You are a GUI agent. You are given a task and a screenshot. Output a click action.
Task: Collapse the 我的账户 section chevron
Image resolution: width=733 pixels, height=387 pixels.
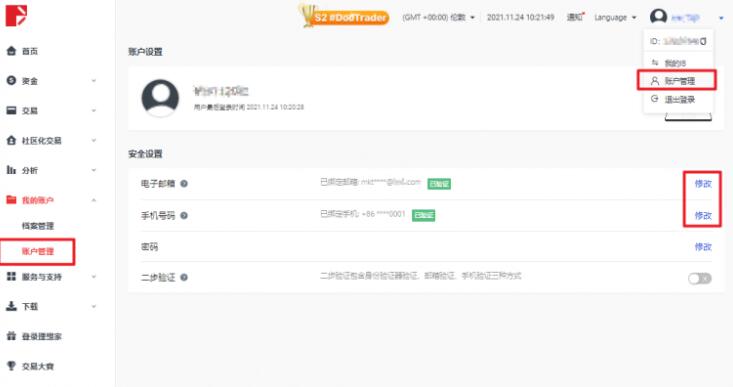click(93, 200)
